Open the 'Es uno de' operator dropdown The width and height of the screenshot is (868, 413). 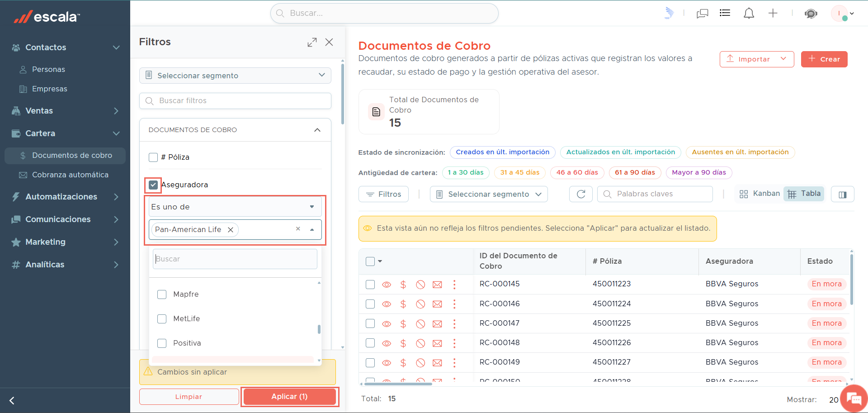click(x=235, y=207)
